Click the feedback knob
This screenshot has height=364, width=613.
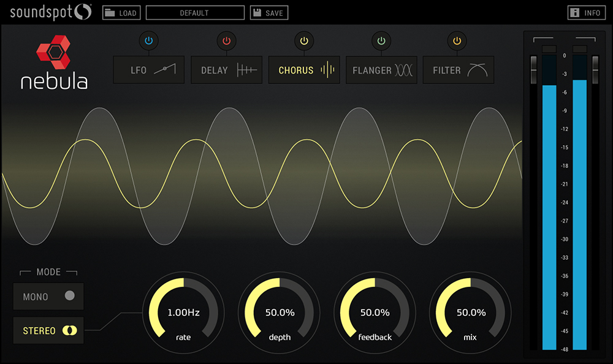pyautogui.click(x=375, y=313)
